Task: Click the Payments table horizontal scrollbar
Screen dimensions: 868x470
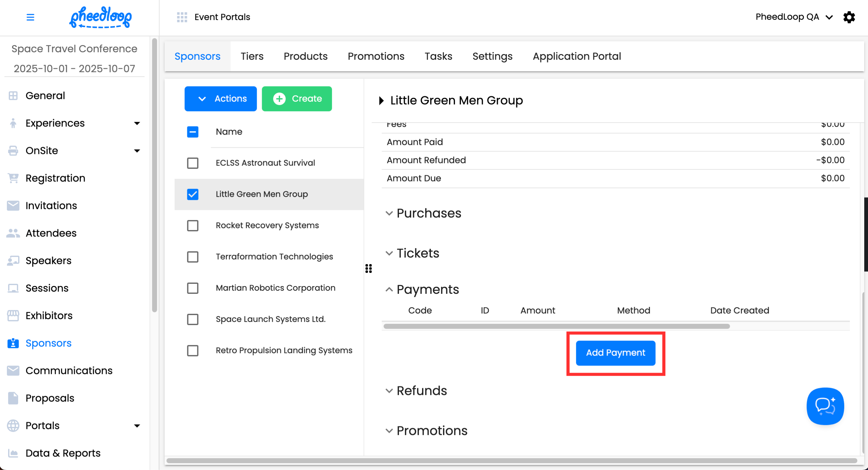Action: pos(556,326)
